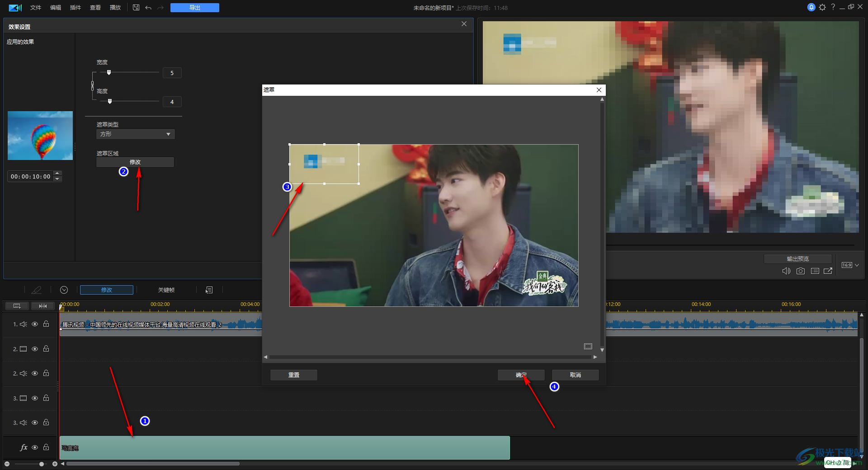This screenshot has width=868, height=470.
Task: Click the 导出 export button
Action: (x=195, y=8)
